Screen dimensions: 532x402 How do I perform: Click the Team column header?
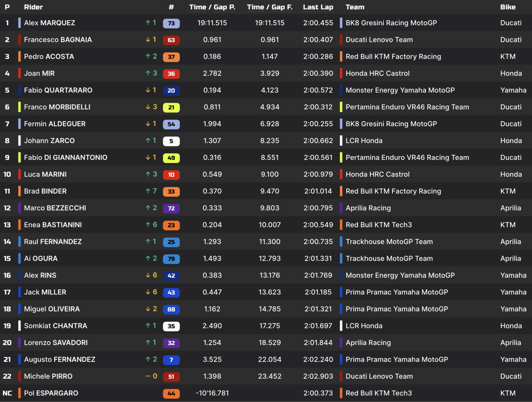coord(355,7)
